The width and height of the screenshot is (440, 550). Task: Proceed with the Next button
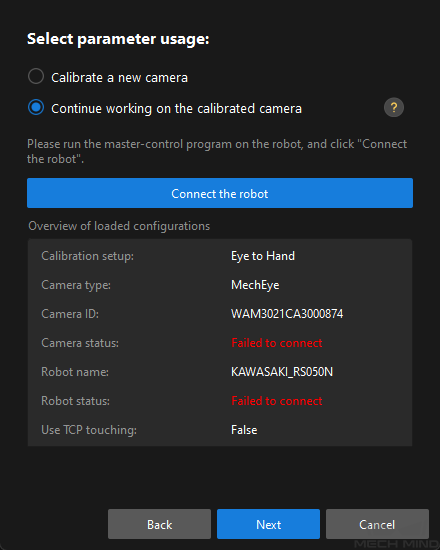tap(268, 524)
